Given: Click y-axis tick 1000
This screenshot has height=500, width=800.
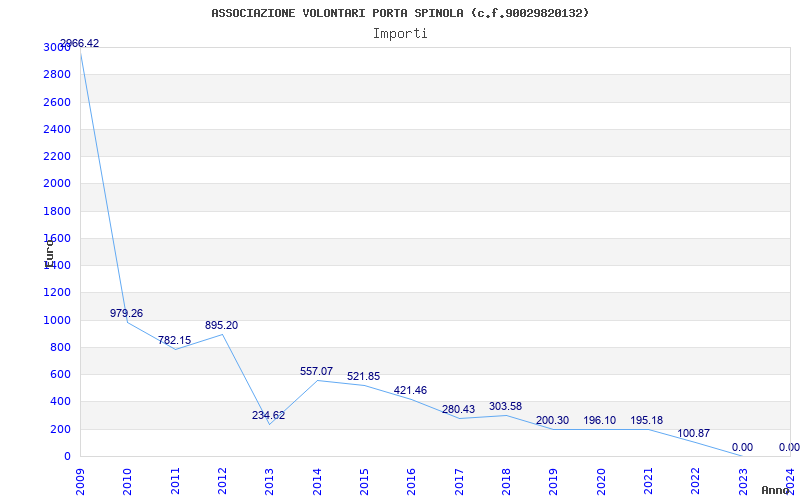Looking at the screenshot, I should (57, 320).
